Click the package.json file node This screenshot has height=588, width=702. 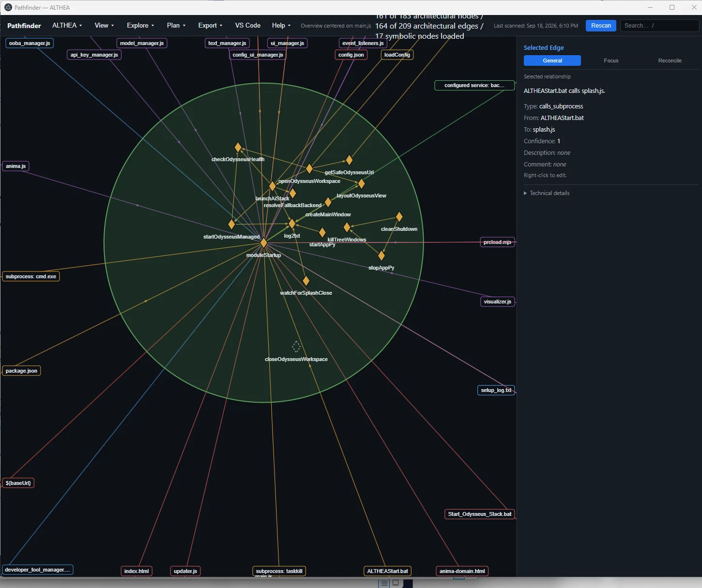pos(21,371)
